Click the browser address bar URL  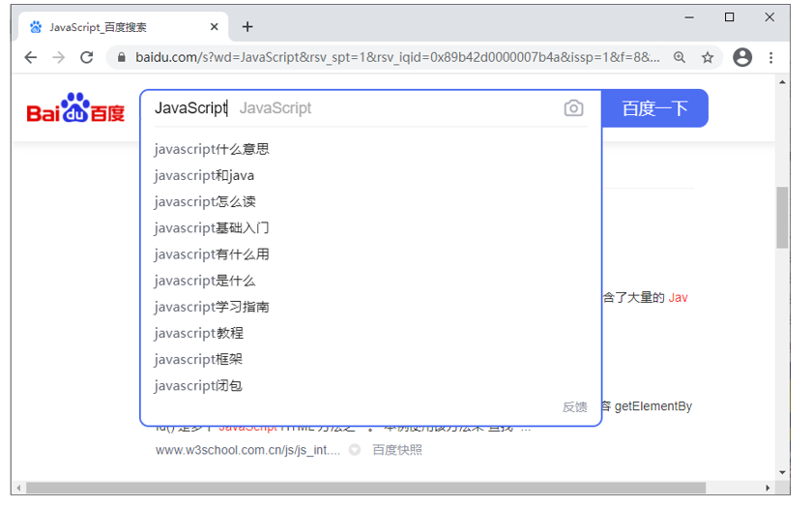[x=397, y=57]
